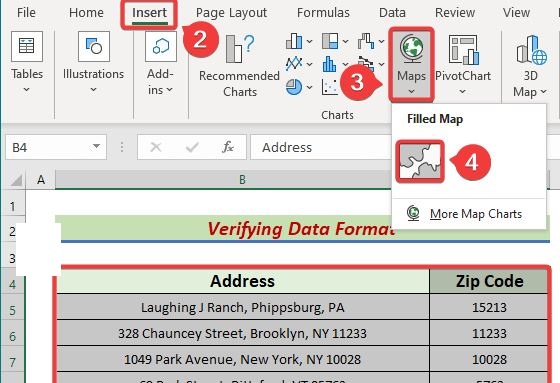Switch to the Home tab
Viewport: 560px width, 383px height.
pos(86,13)
